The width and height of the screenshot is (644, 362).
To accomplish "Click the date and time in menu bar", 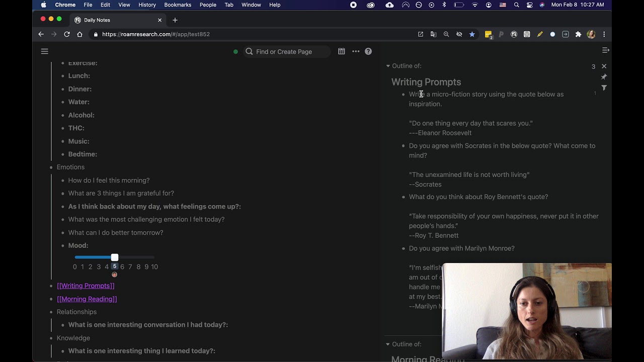I will click(578, 5).
